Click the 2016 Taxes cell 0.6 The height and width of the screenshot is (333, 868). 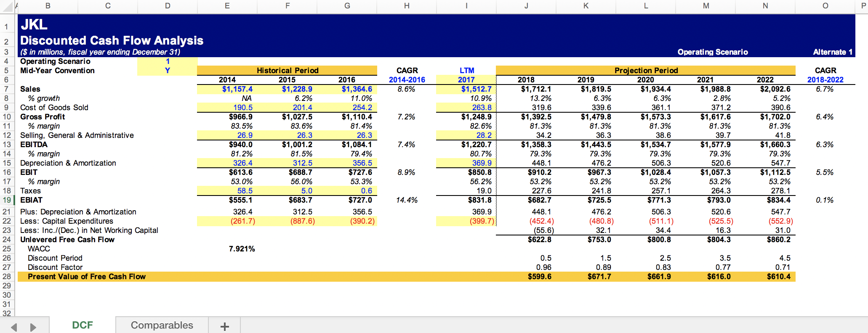click(x=347, y=191)
